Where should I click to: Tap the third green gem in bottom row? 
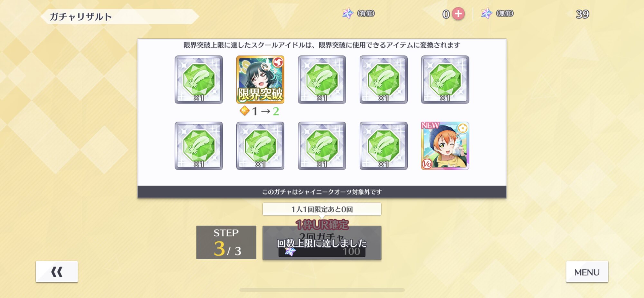(322, 146)
